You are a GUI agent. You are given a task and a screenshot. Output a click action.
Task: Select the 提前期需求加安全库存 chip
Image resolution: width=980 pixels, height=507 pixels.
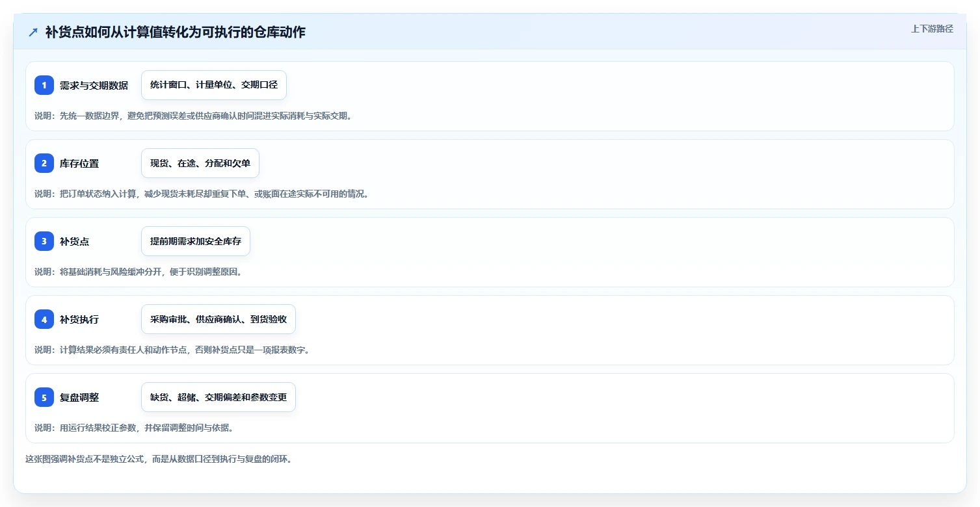(196, 241)
